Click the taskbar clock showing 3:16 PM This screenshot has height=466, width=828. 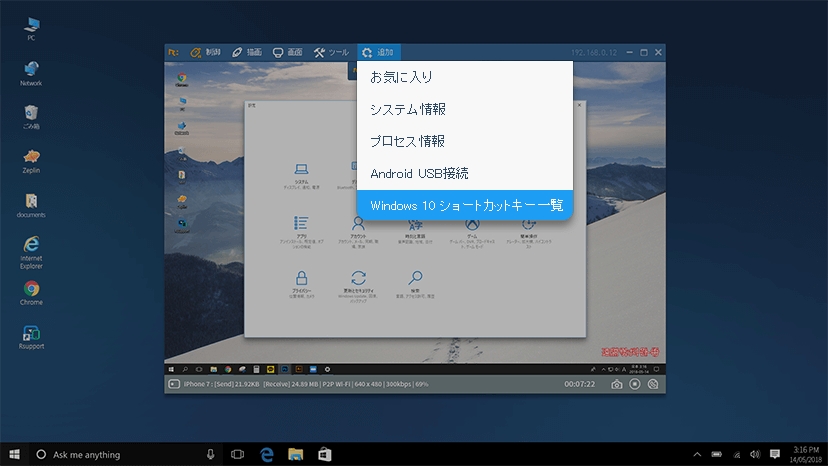click(806, 454)
